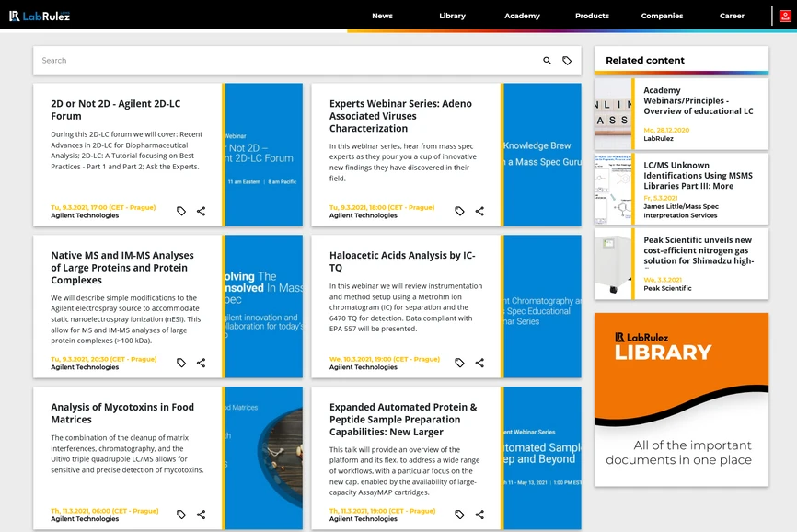Click the user account icon top right
The width and height of the screenshot is (797, 532).
pos(783,16)
